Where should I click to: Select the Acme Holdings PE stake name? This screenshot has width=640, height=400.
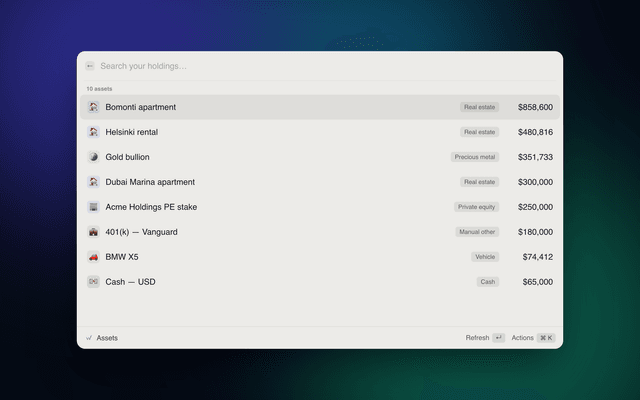tap(151, 207)
